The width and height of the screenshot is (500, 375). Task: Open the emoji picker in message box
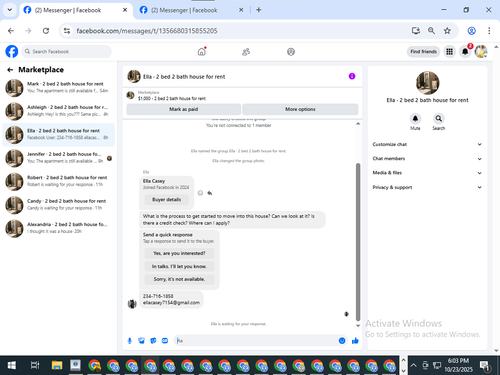coord(342,341)
